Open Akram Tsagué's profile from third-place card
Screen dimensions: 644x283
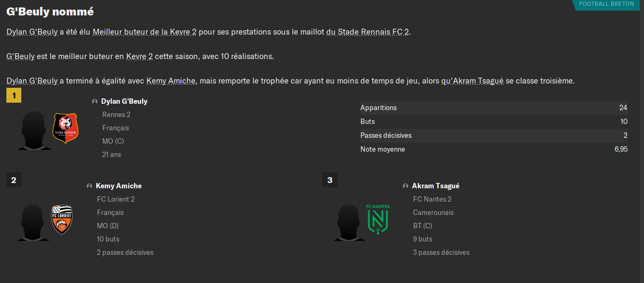click(x=435, y=186)
